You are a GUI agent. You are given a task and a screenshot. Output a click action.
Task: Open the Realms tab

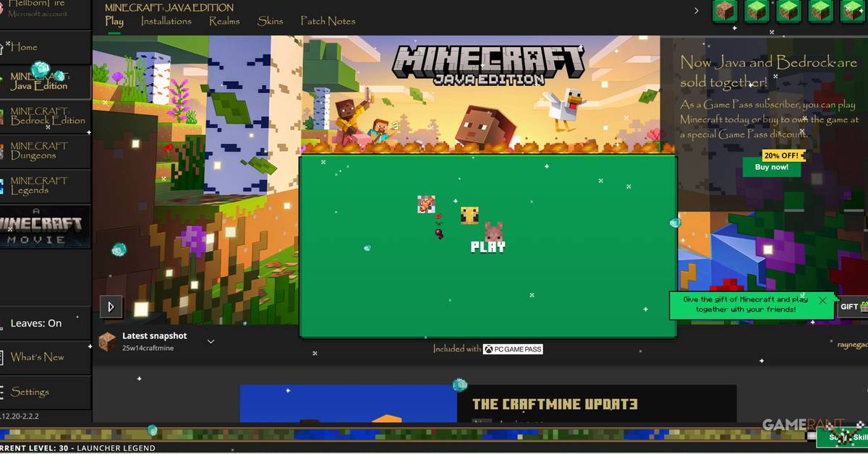coord(224,21)
